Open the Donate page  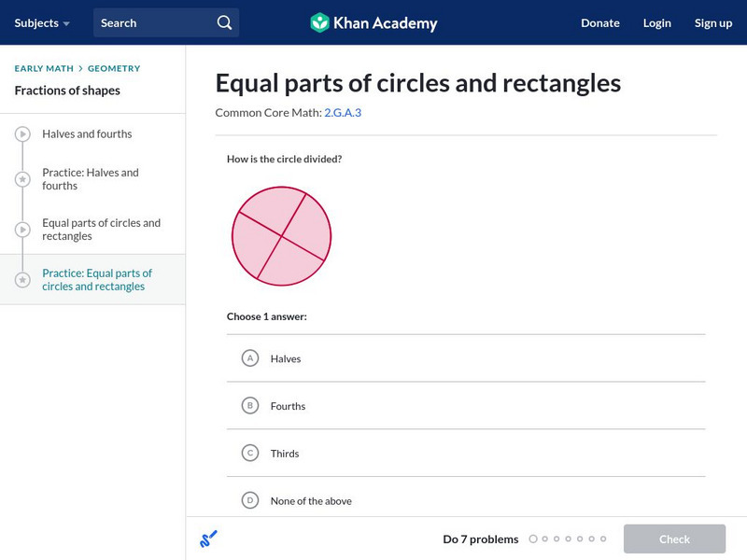tap(599, 22)
